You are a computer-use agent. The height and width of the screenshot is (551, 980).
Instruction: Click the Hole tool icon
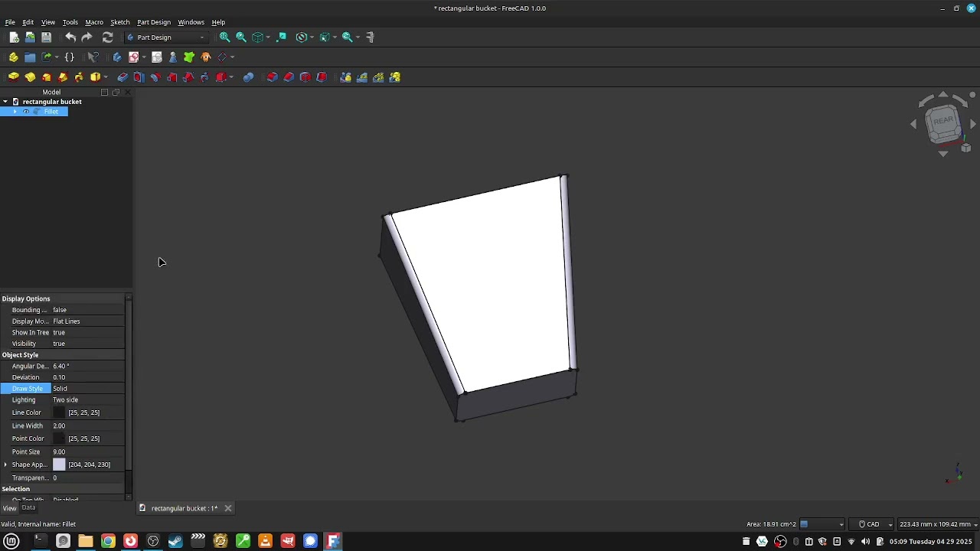click(139, 77)
